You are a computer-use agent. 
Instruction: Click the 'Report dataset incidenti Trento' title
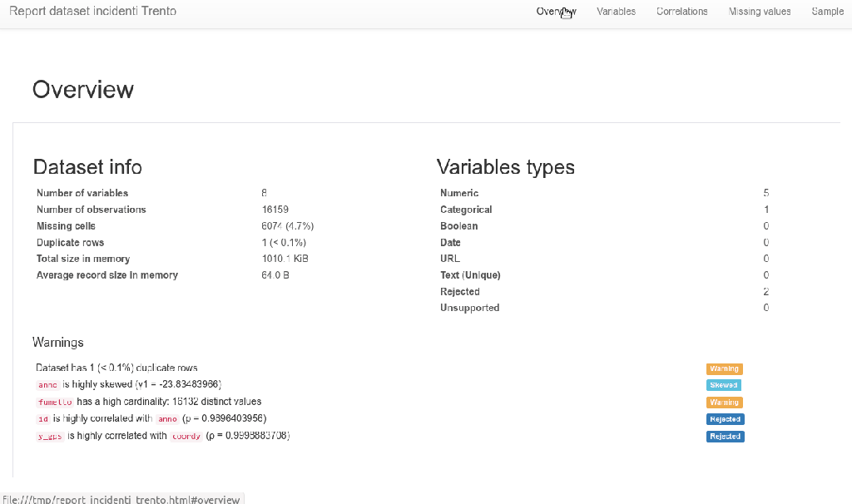tap(93, 11)
